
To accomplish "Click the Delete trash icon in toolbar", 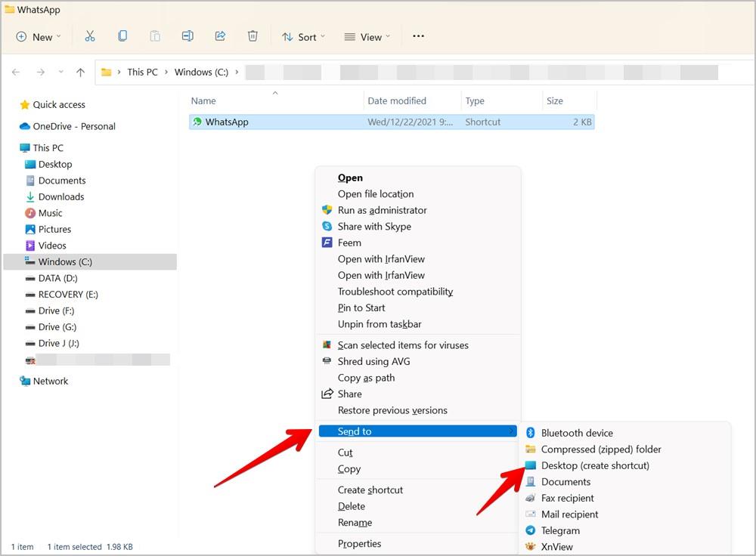I will [x=253, y=36].
